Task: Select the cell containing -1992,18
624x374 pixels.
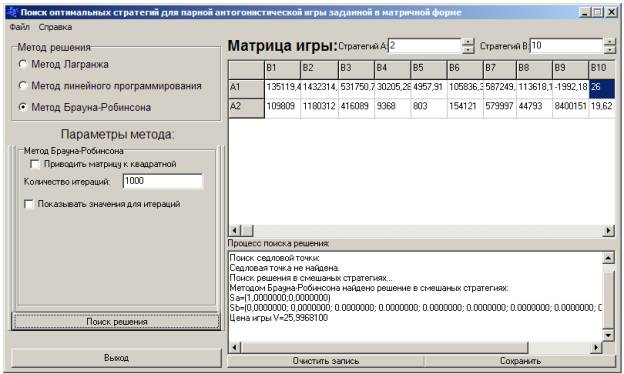Action: 571,88
